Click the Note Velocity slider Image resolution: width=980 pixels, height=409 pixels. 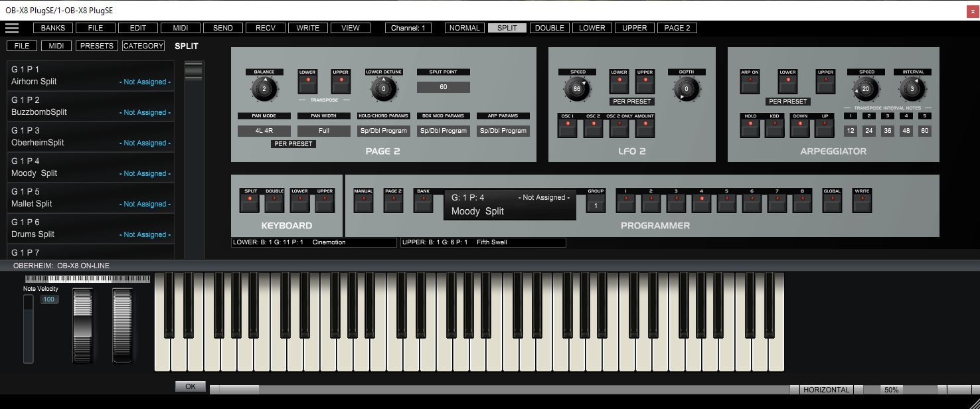[x=28, y=329]
